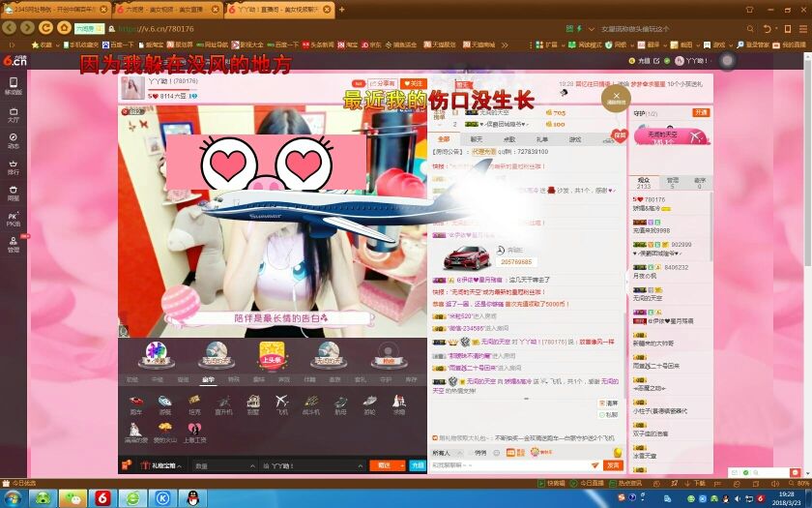
Task: Click the golden egg icon above chat
Action: coord(617,452)
